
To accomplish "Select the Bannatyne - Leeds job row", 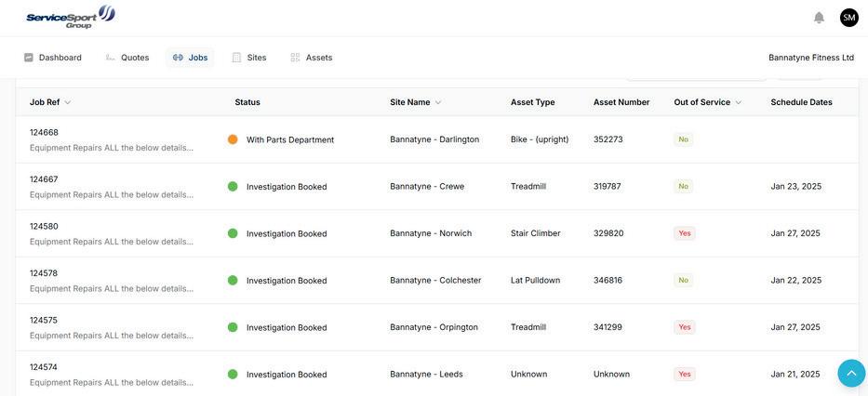I will (x=436, y=374).
